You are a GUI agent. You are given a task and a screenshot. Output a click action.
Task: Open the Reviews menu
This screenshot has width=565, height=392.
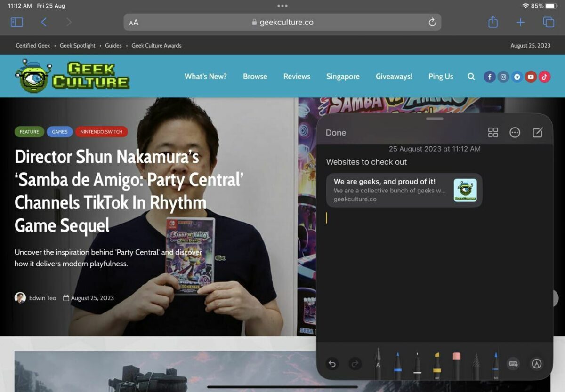click(x=297, y=76)
